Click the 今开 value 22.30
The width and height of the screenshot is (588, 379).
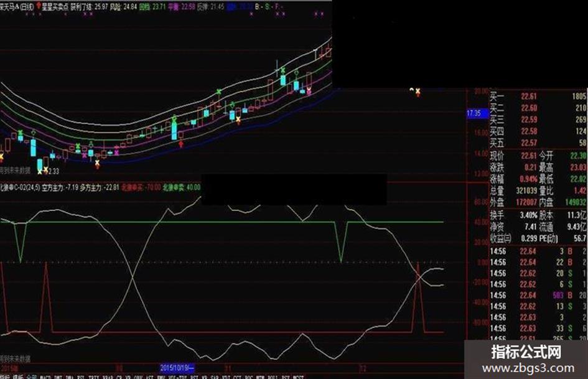point(578,156)
